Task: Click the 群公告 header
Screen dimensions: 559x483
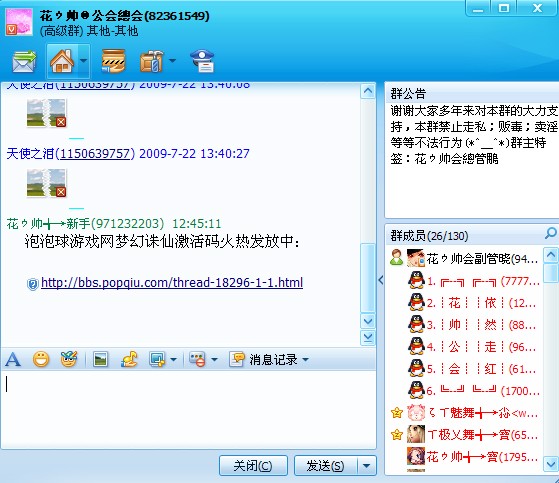Action: 408,94
